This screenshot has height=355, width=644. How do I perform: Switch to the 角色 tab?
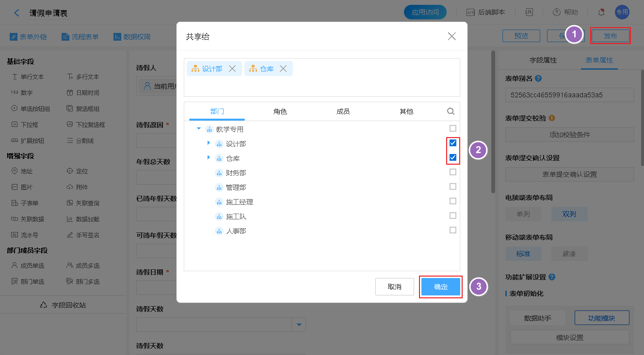[x=280, y=111]
